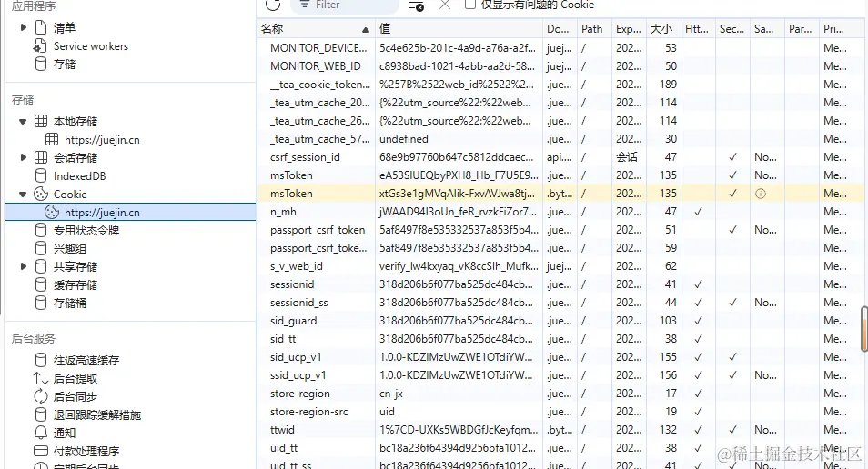Click the 本地存储 grid icon

coord(40,121)
